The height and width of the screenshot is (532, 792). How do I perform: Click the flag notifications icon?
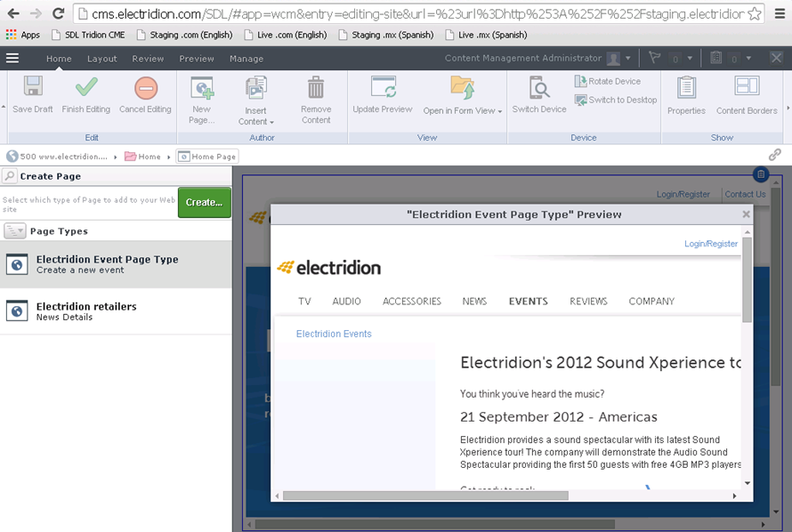coord(655,58)
